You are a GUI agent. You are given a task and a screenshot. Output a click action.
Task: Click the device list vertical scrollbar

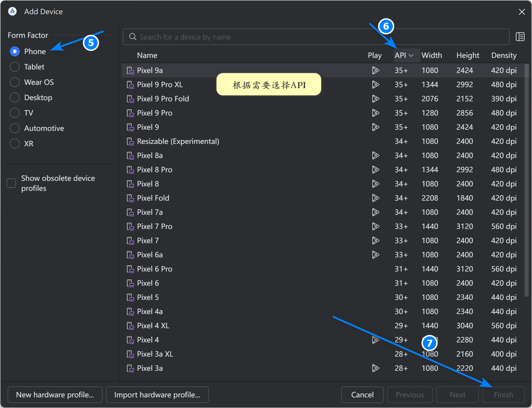click(526, 180)
